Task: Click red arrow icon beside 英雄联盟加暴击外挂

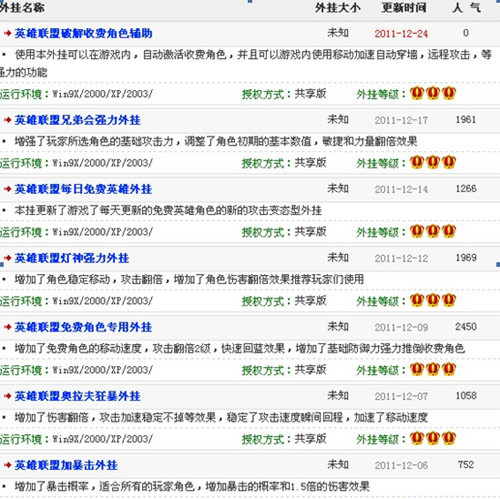Action: pyautogui.click(x=7, y=465)
